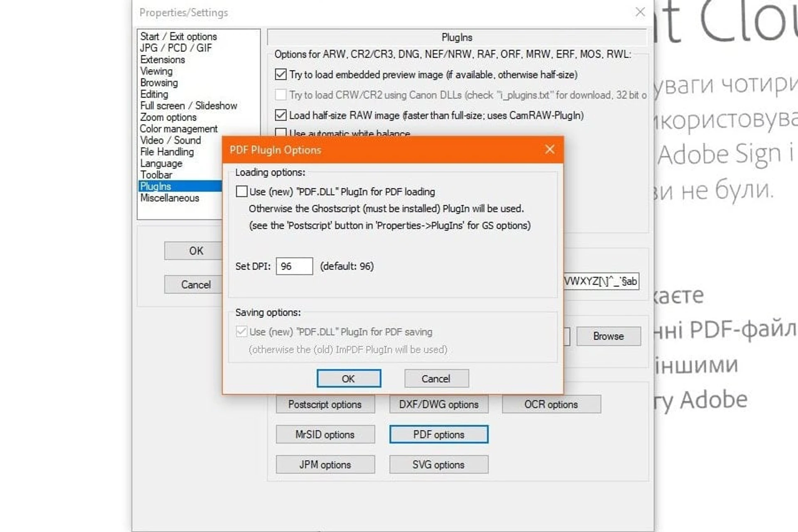798x532 pixels.
Task: Uncheck Try to load embedded preview image
Action: (281, 74)
